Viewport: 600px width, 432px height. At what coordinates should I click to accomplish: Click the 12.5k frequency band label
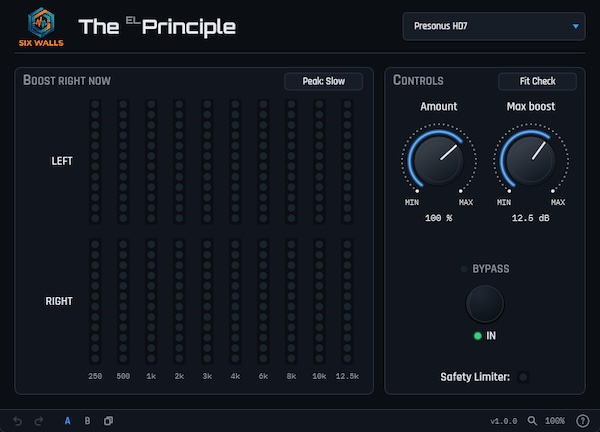click(347, 376)
